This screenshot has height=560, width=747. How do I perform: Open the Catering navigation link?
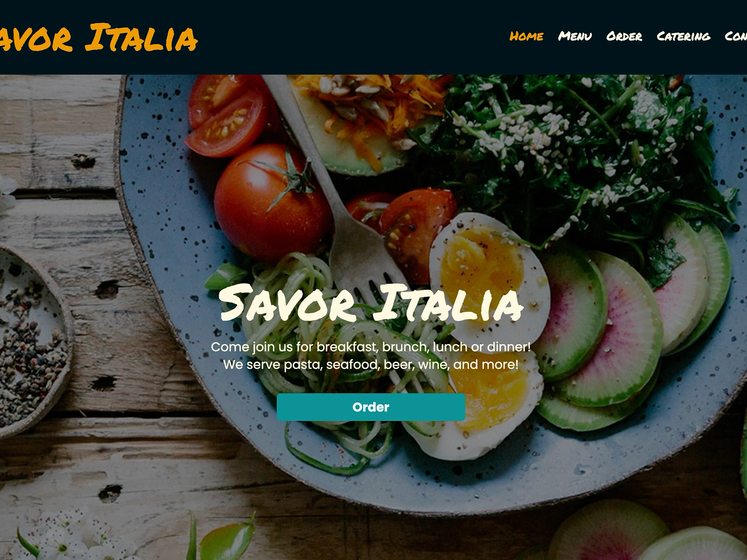683,36
